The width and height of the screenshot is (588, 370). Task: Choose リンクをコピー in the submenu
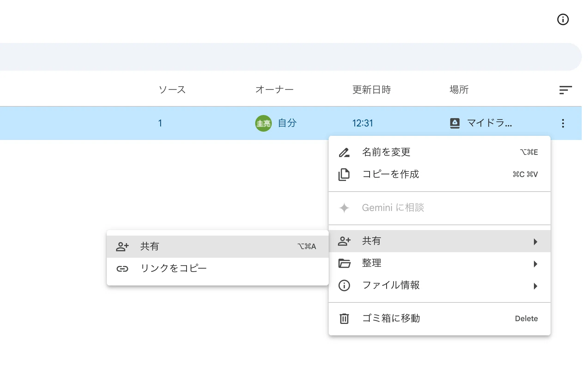(x=217, y=269)
